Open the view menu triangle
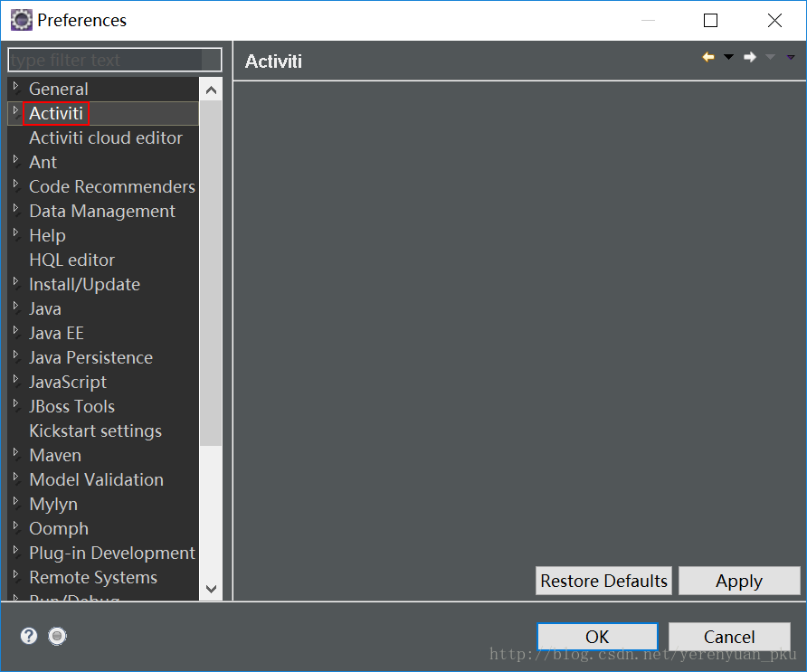The height and width of the screenshot is (672, 807). pyautogui.click(x=791, y=57)
